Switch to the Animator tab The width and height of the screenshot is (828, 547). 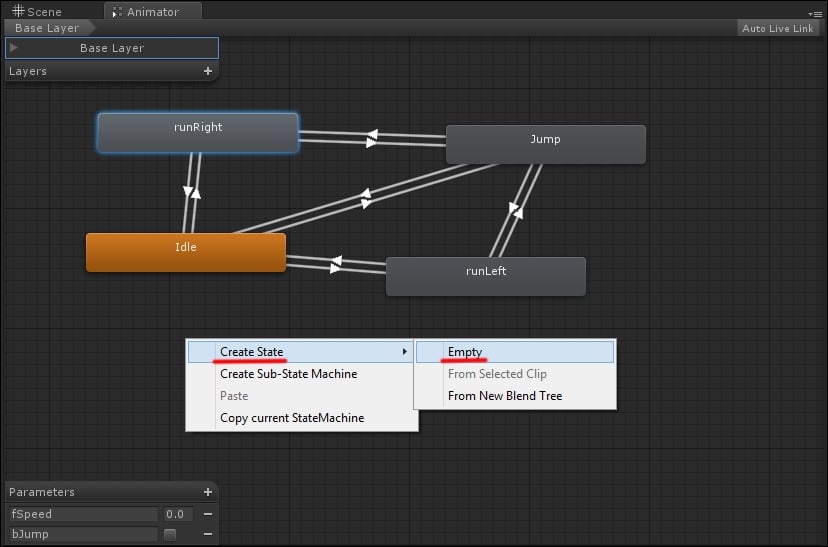(x=152, y=12)
